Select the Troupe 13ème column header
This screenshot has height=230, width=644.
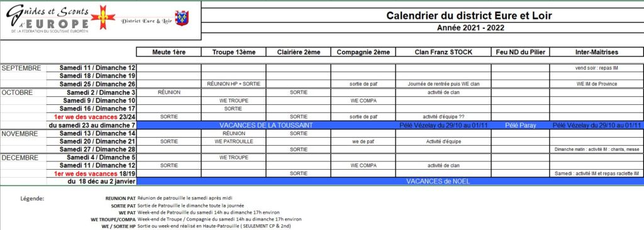point(233,52)
